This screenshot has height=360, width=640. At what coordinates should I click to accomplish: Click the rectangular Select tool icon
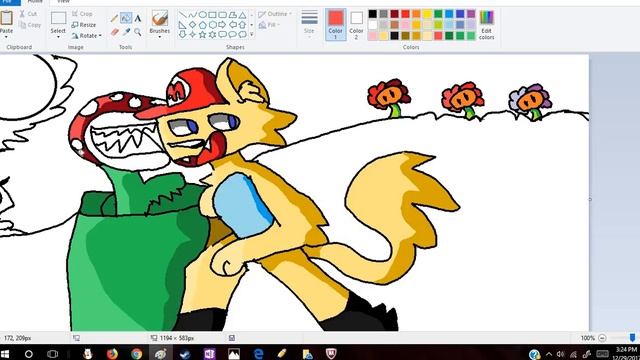(58, 18)
